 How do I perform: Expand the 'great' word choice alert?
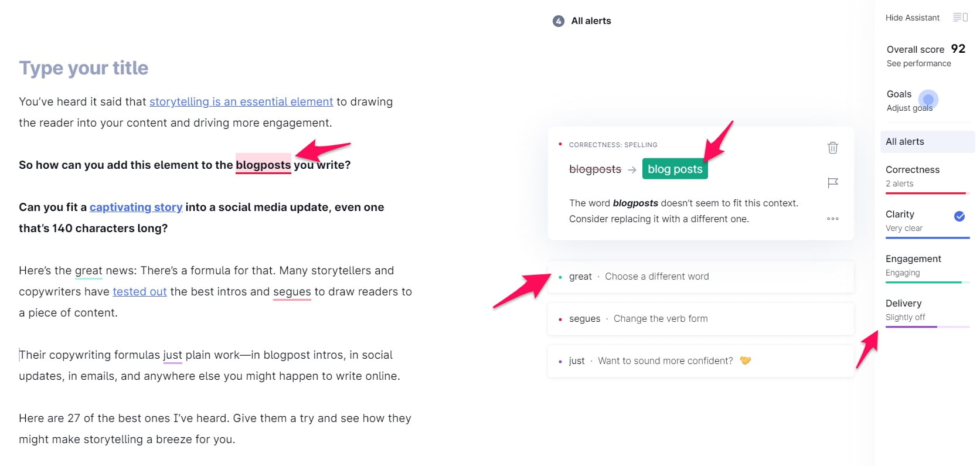click(700, 277)
